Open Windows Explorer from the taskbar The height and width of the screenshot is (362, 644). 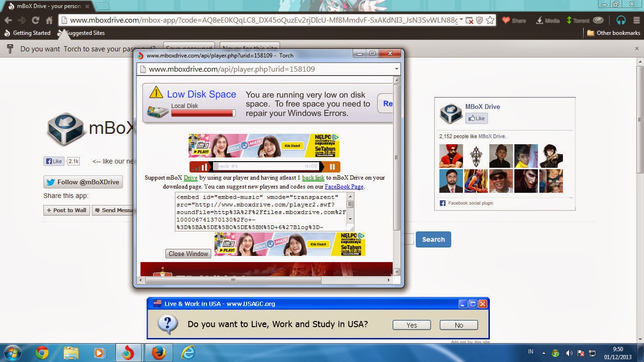tap(71, 353)
